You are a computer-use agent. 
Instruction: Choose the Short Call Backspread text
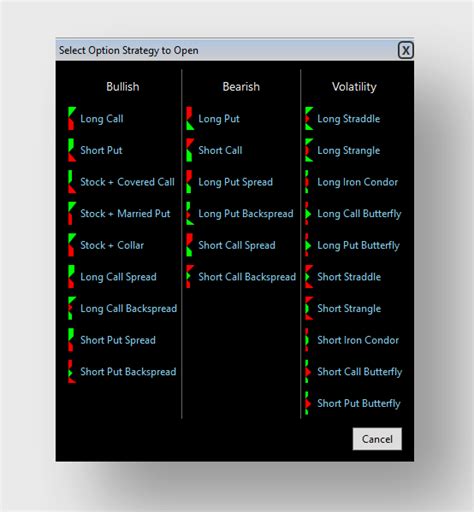(247, 277)
